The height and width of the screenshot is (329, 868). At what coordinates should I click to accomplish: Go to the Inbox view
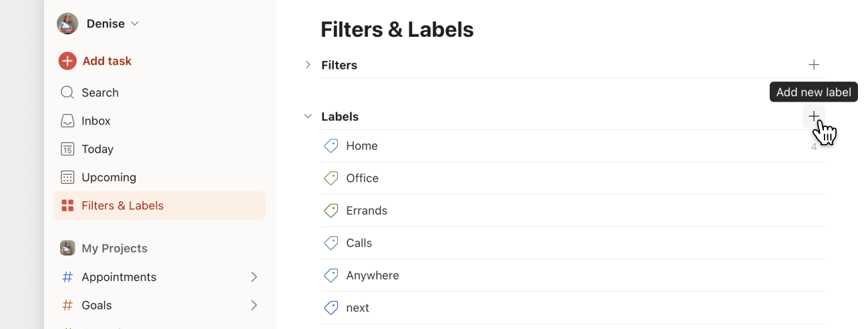pyautogui.click(x=95, y=121)
